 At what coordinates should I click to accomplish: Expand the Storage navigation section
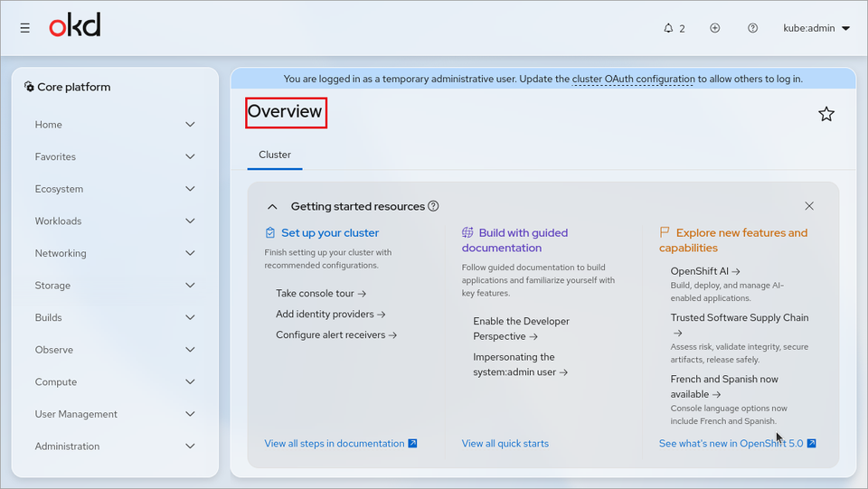[115, 285]
